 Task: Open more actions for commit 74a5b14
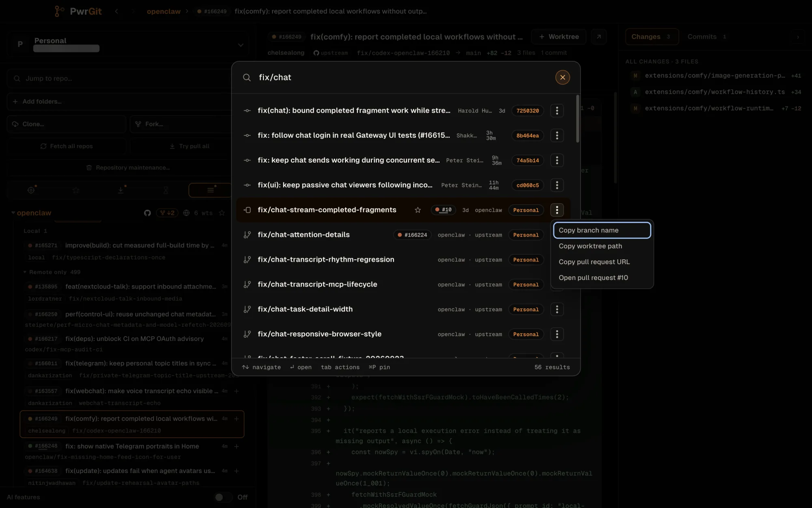tap(557, 160)
